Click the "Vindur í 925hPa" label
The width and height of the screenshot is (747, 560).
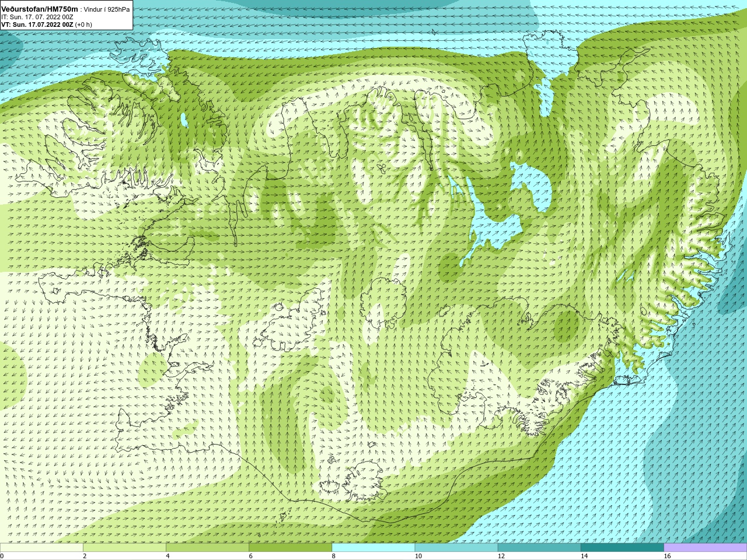click(107, 9)
